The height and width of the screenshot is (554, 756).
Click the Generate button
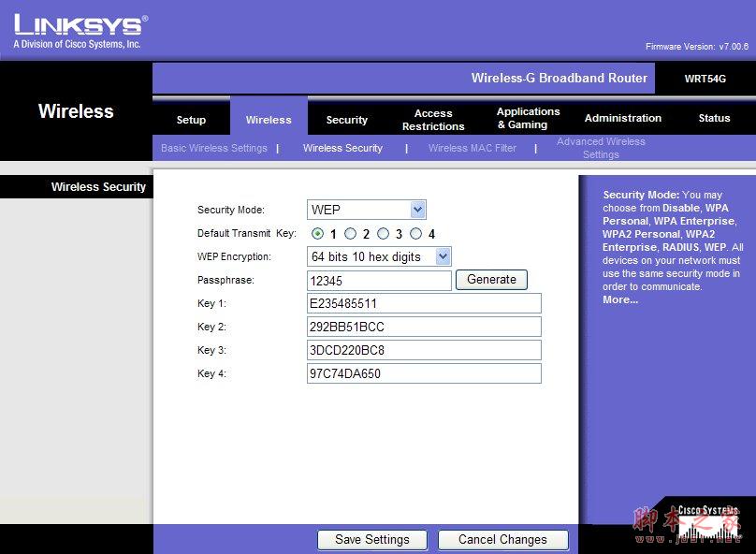pos(491,280)
